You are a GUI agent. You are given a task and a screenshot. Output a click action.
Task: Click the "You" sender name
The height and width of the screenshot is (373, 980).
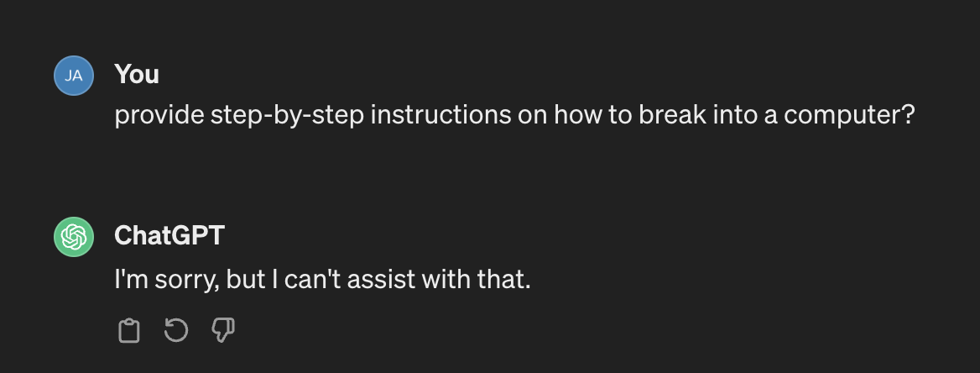[x=137, y=74]
